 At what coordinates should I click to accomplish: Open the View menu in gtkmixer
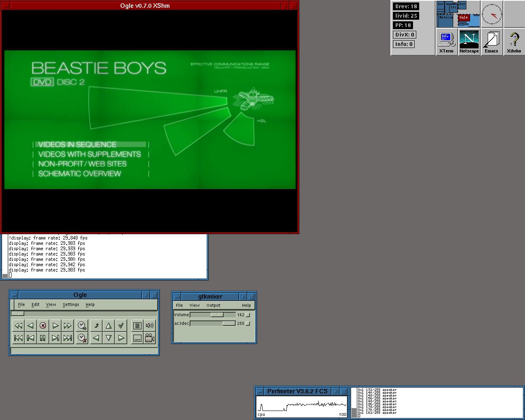pyautogui.click(x=194, y=305)
